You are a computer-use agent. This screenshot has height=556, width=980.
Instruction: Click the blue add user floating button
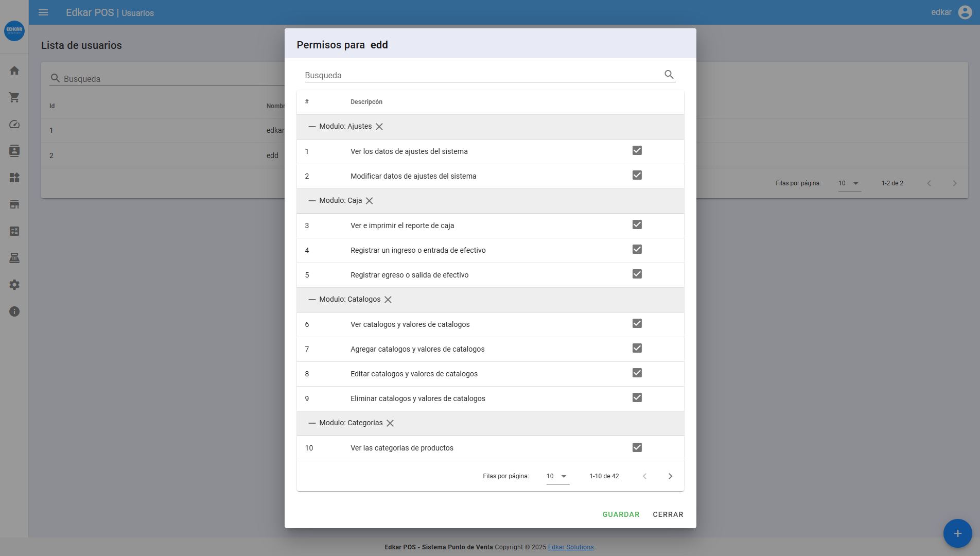(957, 533)
